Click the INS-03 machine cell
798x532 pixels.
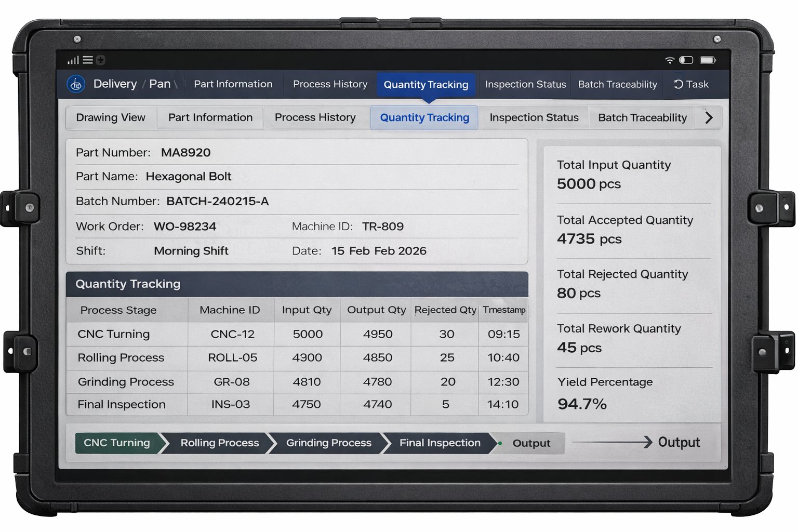click(231, 404)
